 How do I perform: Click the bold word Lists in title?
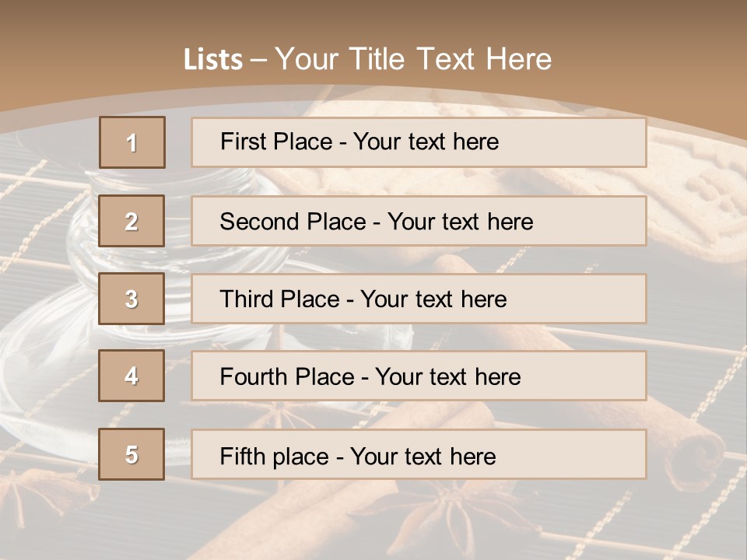pos(213,59)
